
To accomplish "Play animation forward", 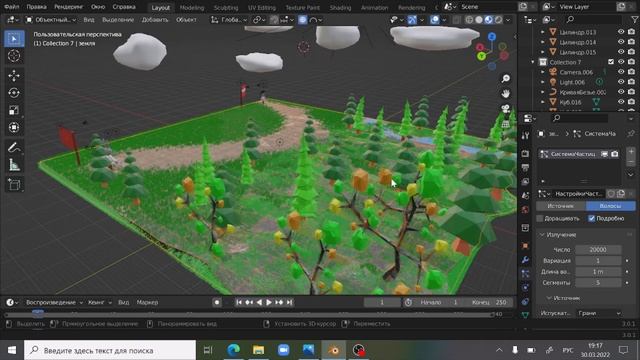I will tap(269, 302).
